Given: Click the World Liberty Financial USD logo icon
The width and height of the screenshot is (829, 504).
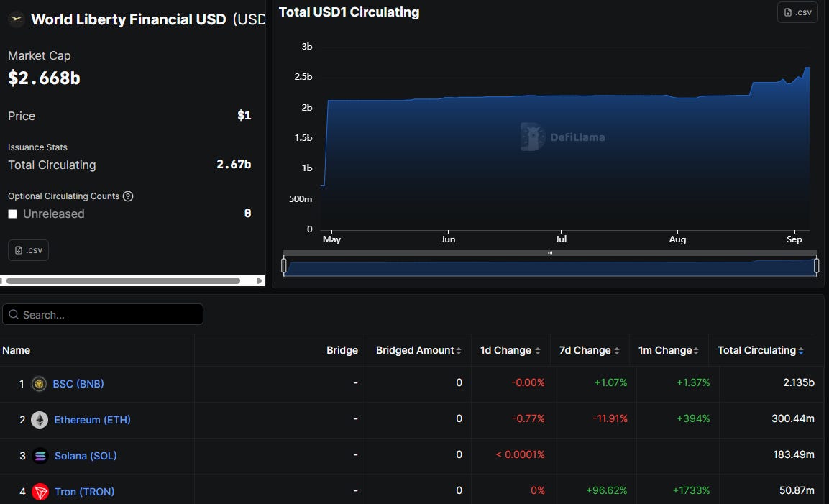Looking at the screenshot, I should (17, 19).
